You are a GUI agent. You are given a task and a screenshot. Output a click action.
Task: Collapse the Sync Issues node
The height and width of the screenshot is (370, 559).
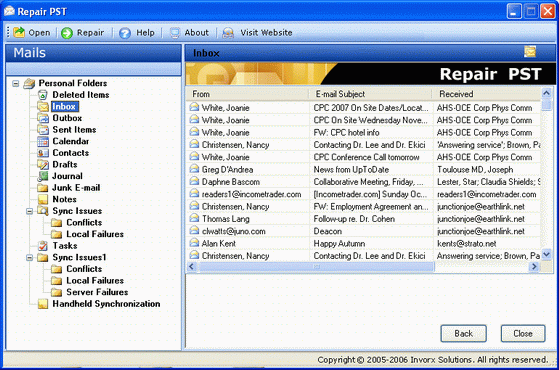[30, 211]
